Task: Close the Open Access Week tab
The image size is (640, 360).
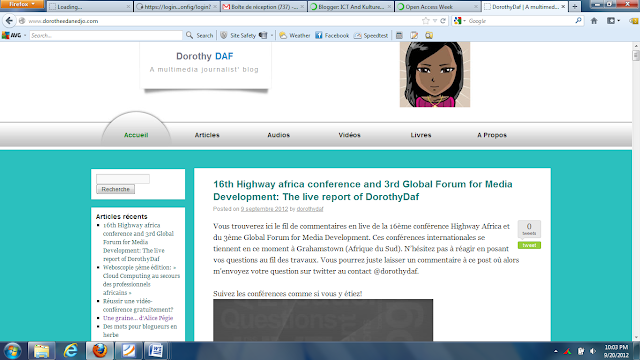Action: (476, 7)
